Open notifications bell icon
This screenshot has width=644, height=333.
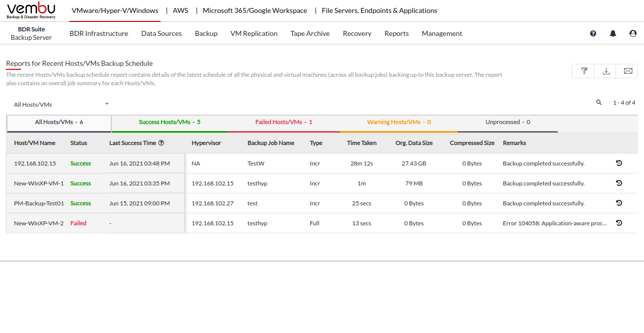(x=613, y=33)
